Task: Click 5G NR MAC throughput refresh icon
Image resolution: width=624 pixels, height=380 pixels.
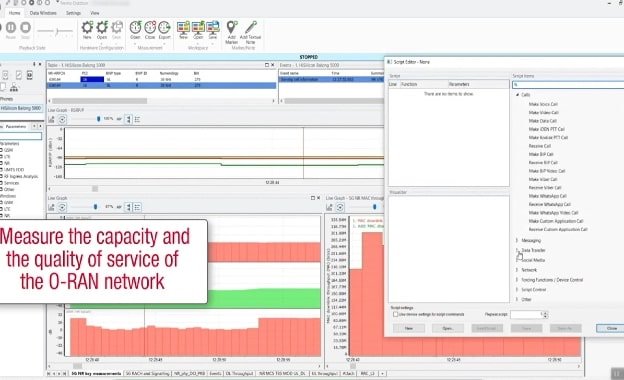Action: [x=340, y=207]
